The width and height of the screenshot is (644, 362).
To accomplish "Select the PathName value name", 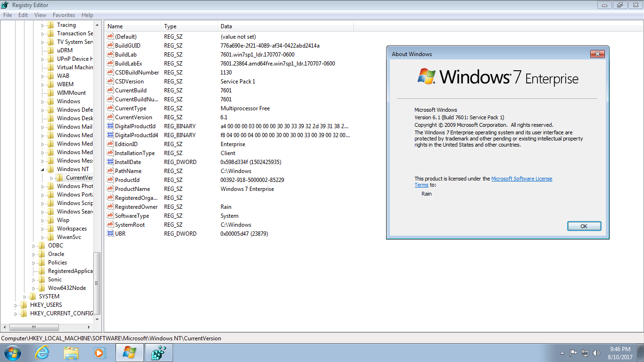I will [x=128, y=171].
